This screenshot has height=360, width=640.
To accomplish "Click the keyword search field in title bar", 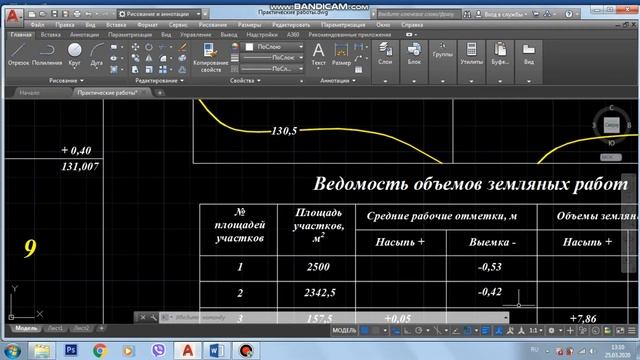I will [419, 14].
